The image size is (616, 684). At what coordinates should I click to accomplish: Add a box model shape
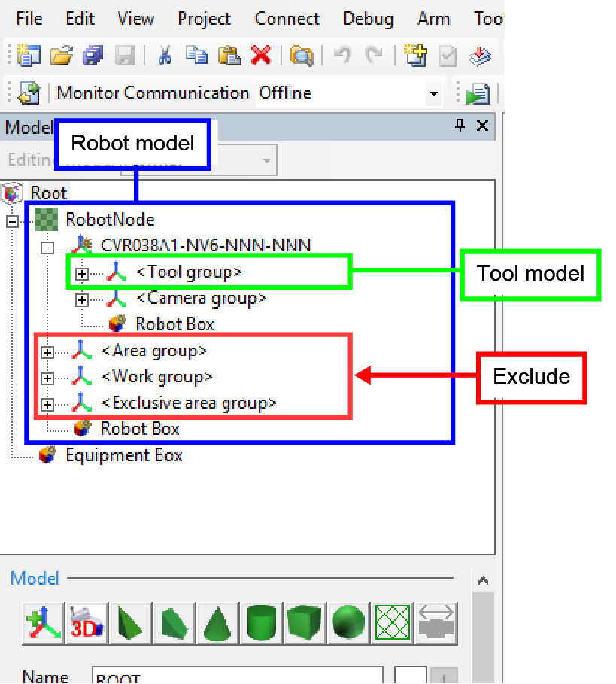click(x=306, y=623)
